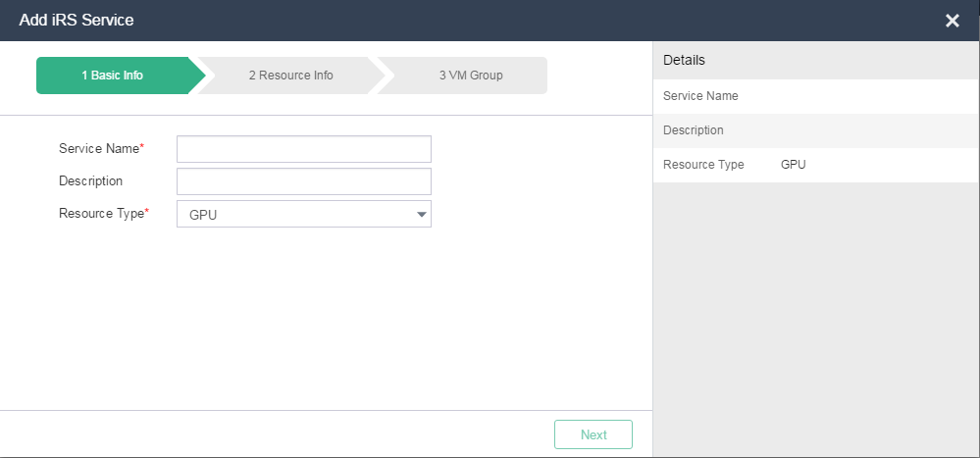Click the Service Name row in Details
The width and height of the screenshot is (980, 458).
tap(816, 96)
